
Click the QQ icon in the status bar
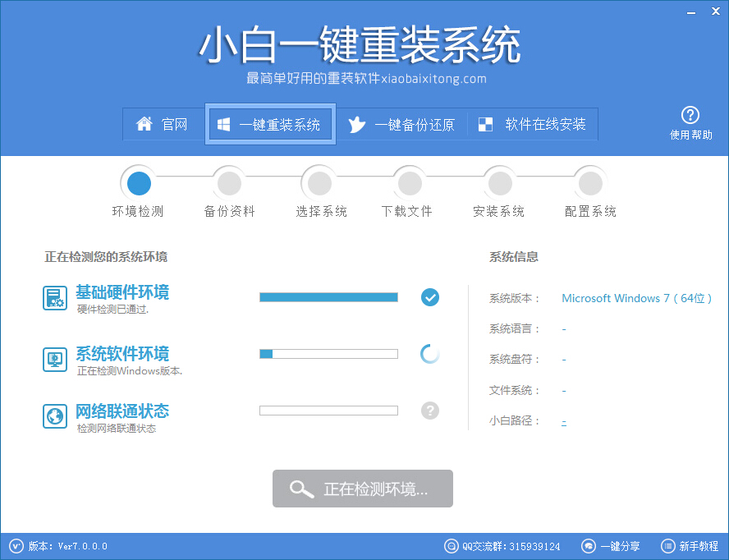click(451, 546)
